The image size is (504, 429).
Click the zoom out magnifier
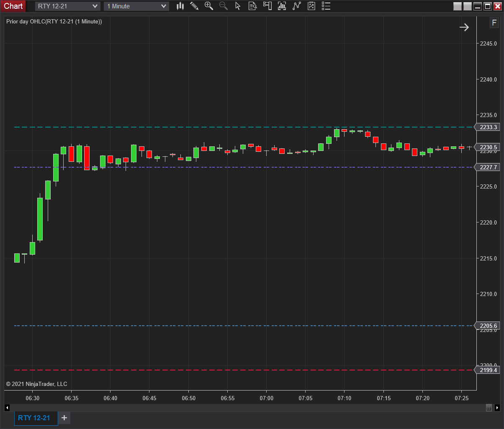pos(224,6)
